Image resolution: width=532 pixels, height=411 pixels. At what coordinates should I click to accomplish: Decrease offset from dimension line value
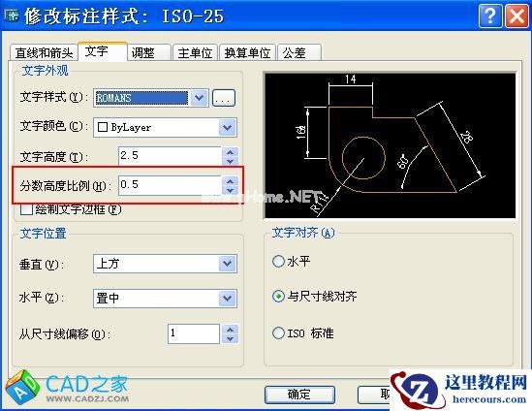pyautogui.click(x=230, y=338)
